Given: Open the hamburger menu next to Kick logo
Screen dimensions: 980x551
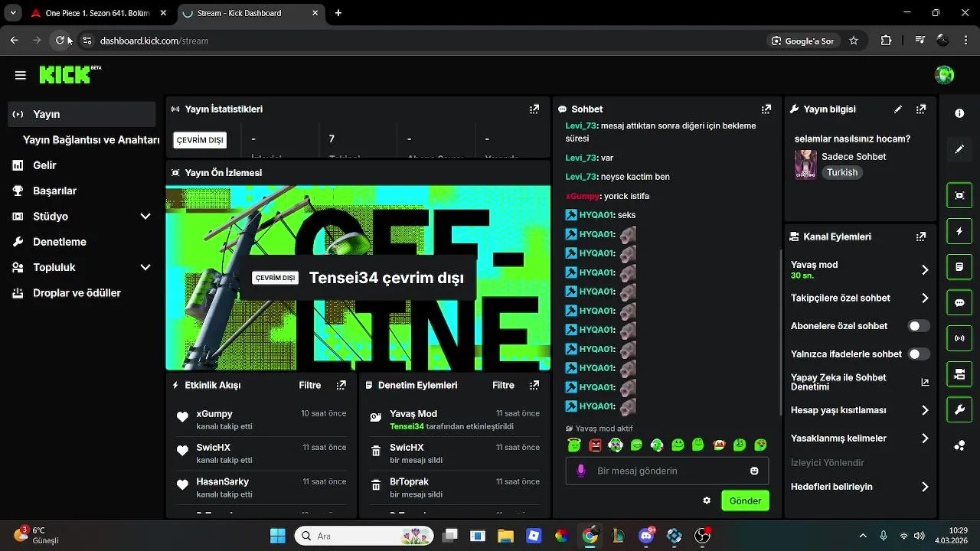Looking at the screenshot, I should [x=21, y=75].
